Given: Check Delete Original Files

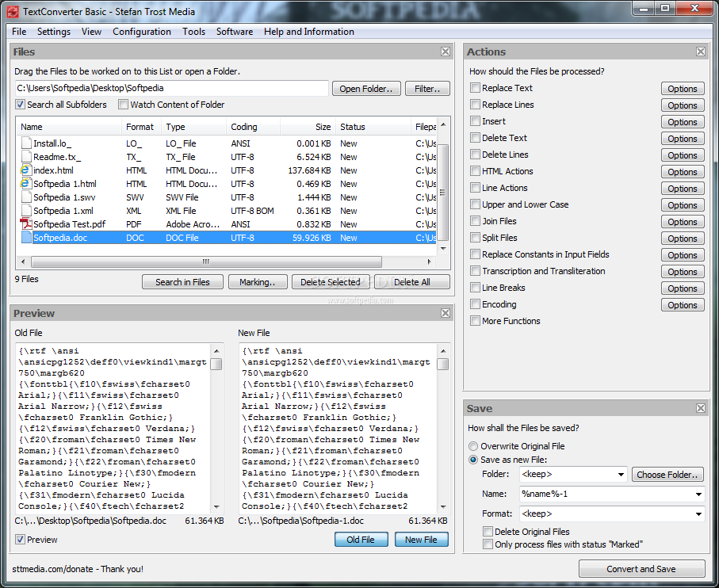Looking at the screenshot, I should coord(488,532).
